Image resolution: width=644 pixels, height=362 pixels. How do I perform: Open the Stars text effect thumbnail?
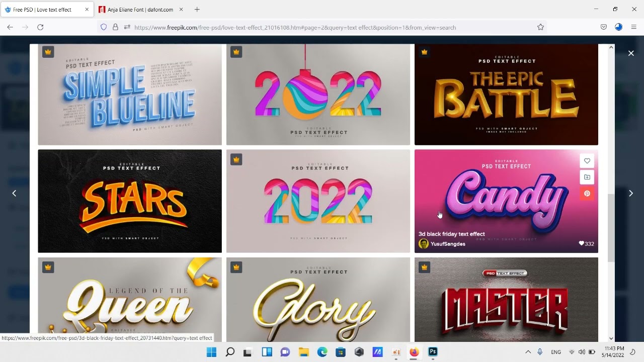coord(130,201)
